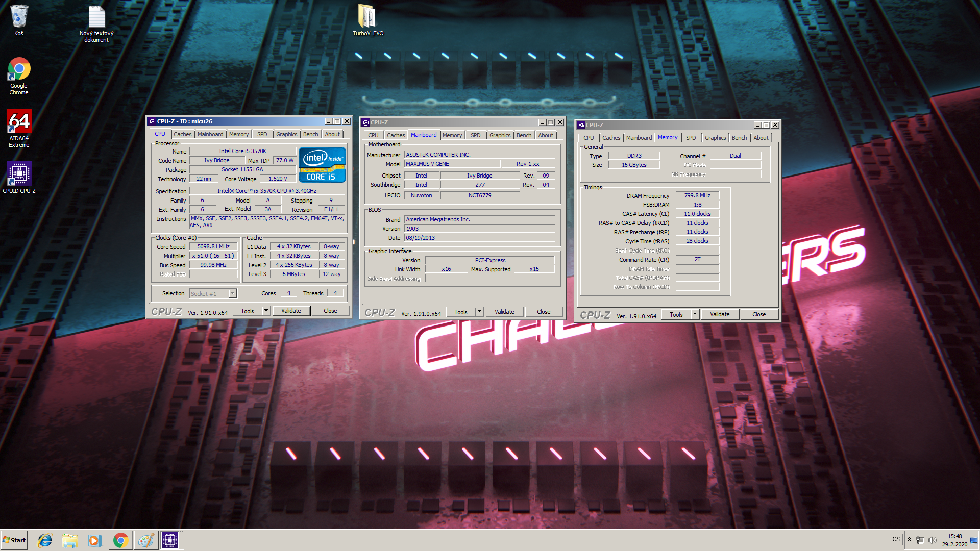This screenshot has height=551, width=980.
Task: Switch to CPU-Z taskbar button
Action: (x=170, y=540)
